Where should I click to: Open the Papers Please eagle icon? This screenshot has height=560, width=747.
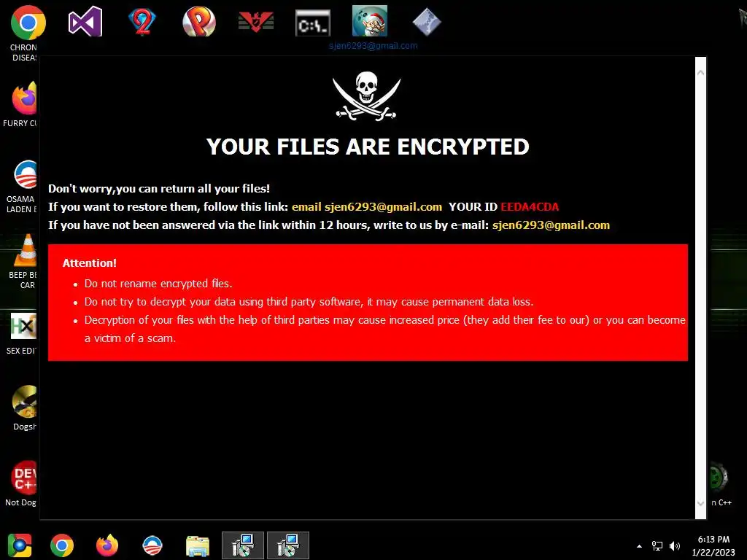click(x=256, y=22)
